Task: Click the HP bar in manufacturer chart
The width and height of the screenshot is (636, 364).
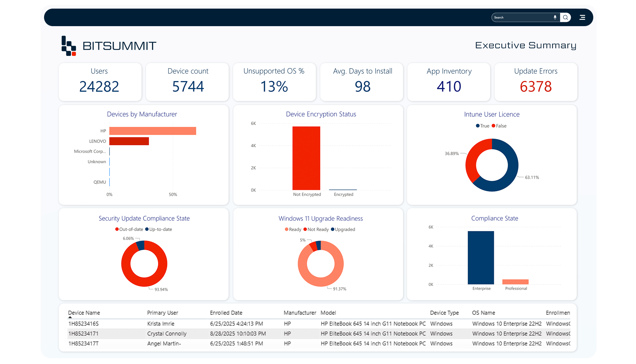Action: click(x=152, y=131)
